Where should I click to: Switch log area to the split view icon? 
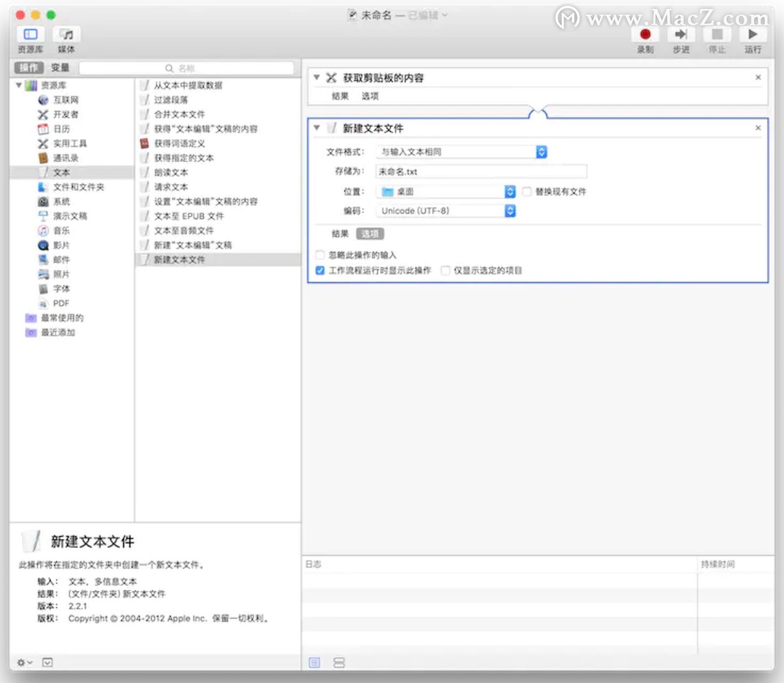(339, 663)
